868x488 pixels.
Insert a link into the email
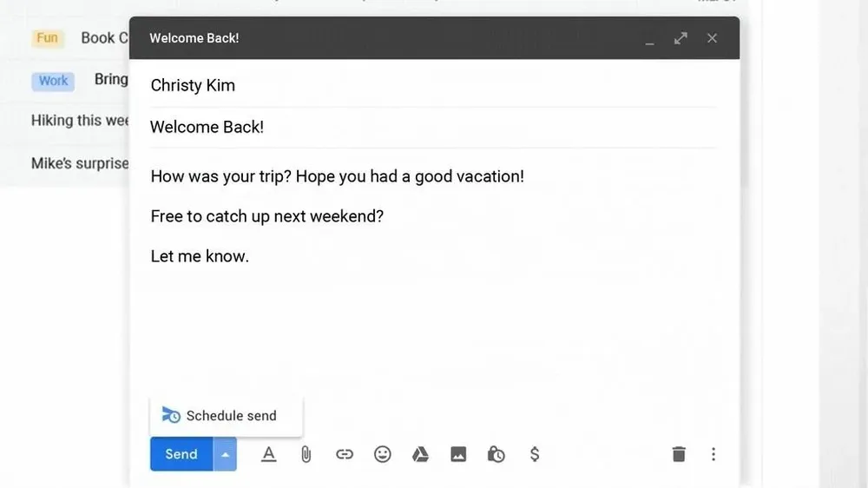point(345,454)
